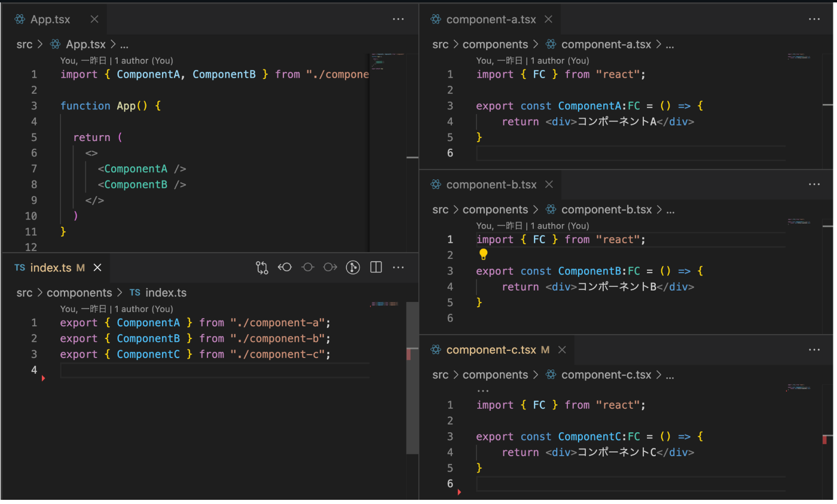Click "return (" keyword in App.tsx
Viewport: 837px width, 504px height.
[x=97, y=138]
